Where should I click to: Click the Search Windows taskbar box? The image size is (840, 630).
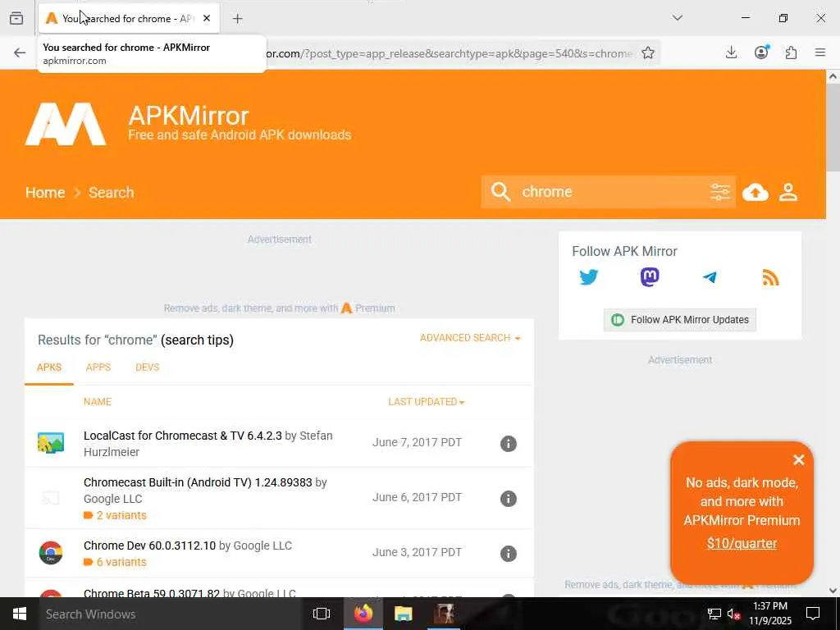(x=171, y=614)
